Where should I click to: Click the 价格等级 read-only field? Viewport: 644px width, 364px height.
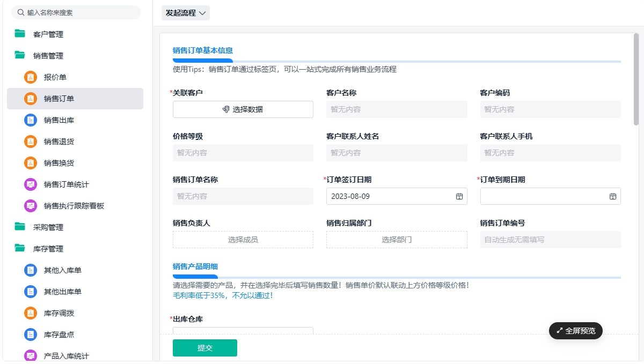pos(243,153)
